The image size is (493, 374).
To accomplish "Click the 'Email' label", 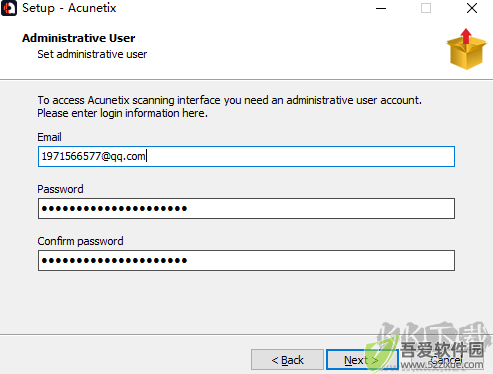I will pyautogui.click(x=49, y=137).
